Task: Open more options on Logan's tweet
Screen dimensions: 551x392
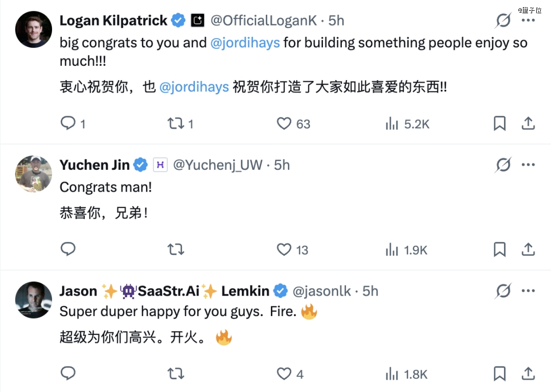Action: point(528,21)
